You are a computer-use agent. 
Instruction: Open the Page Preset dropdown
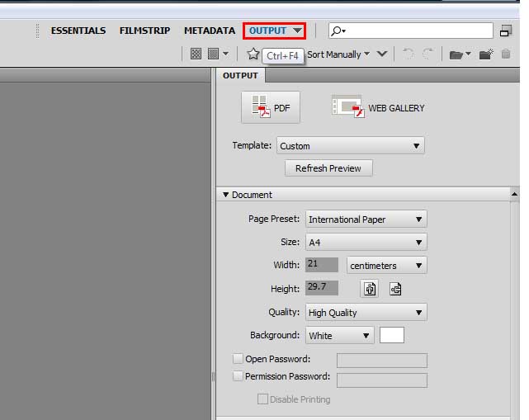tap(366, 219)
